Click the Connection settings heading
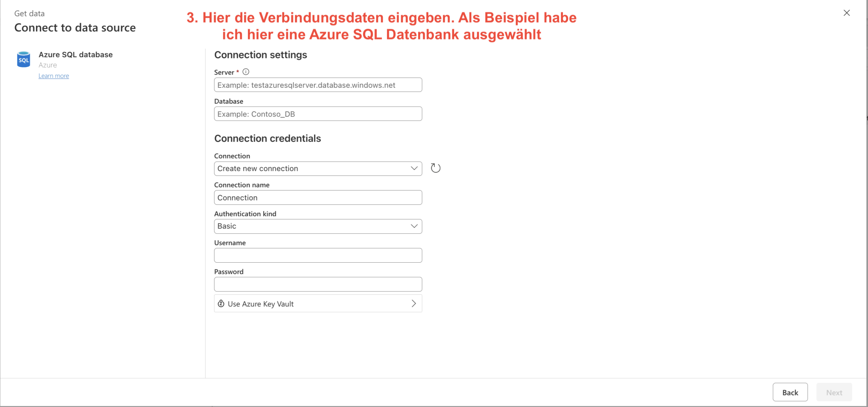This screenshot has width=868, height=407. click(x=260, y=55)
